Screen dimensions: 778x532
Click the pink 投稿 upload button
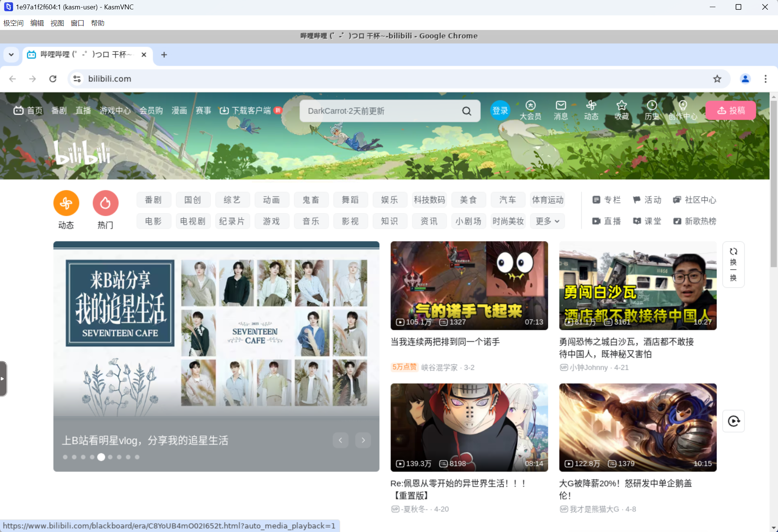(730, 111)
